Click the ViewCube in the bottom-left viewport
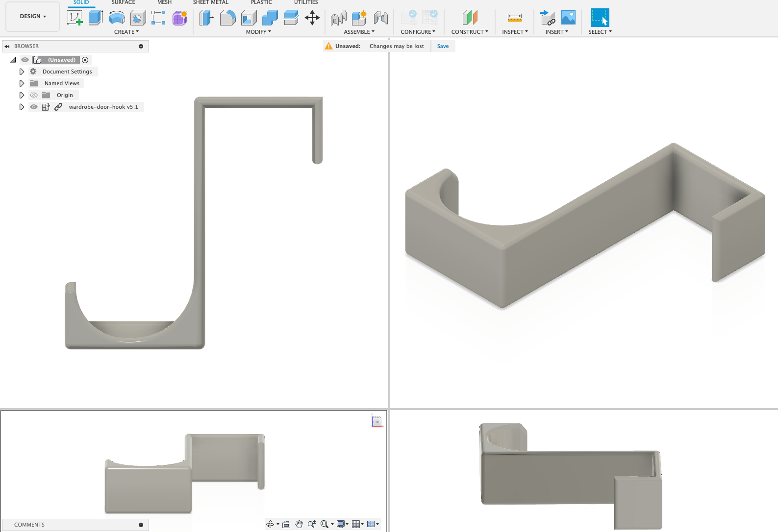This screenshot has height=532, width=778. [376, 421]
